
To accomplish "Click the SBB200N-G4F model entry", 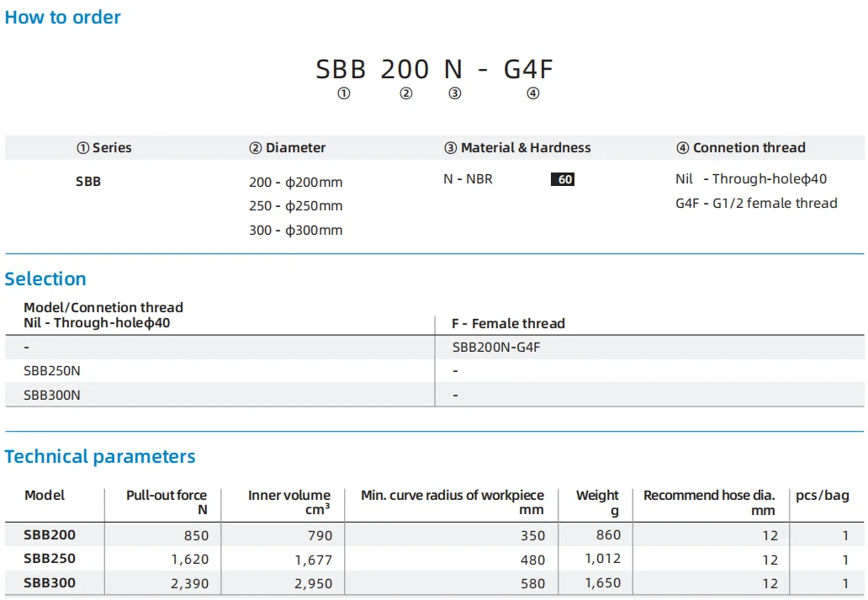I will 496,347.
